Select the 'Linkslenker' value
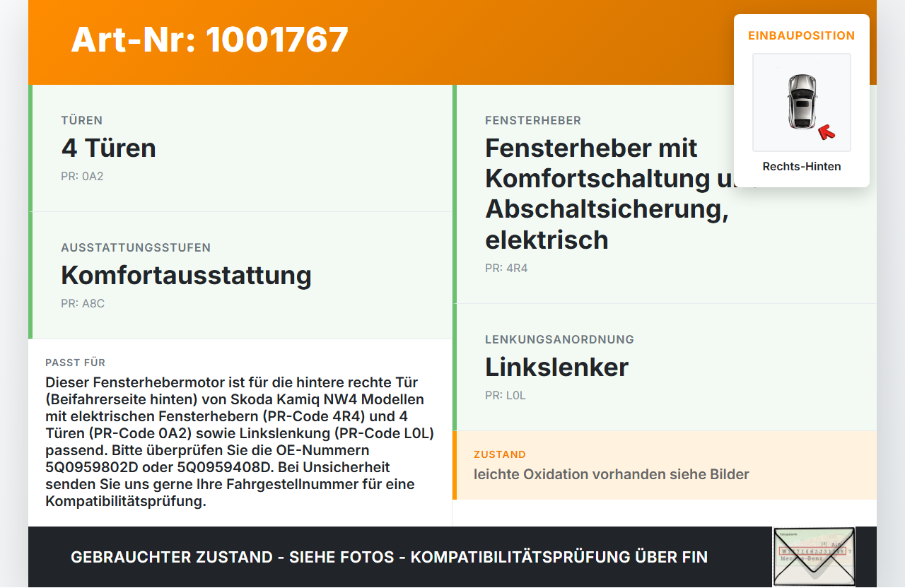This screenshot has height=588, width=905. coord(557,367)
